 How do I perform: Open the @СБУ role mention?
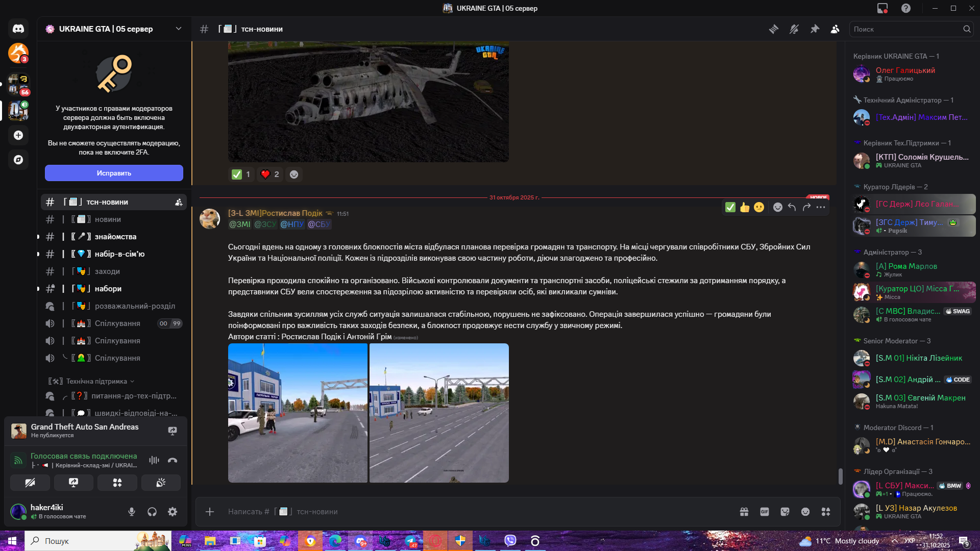click(x=319, y=224)
